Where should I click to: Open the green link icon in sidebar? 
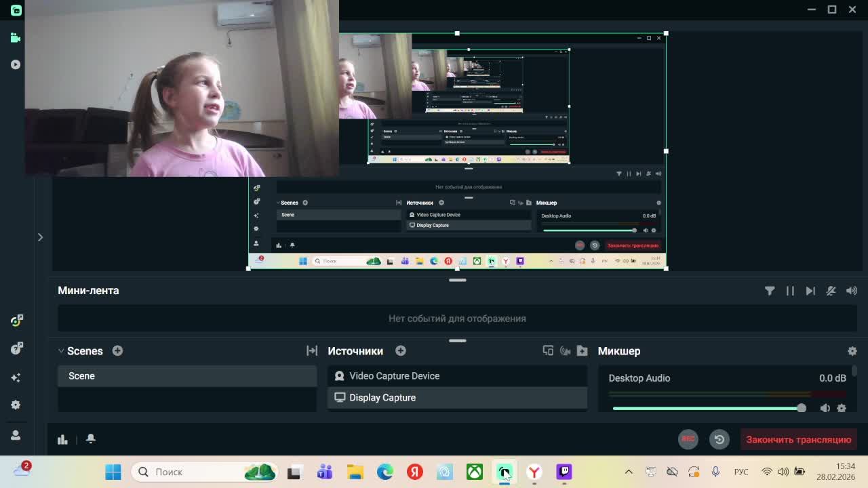point(17,320)
